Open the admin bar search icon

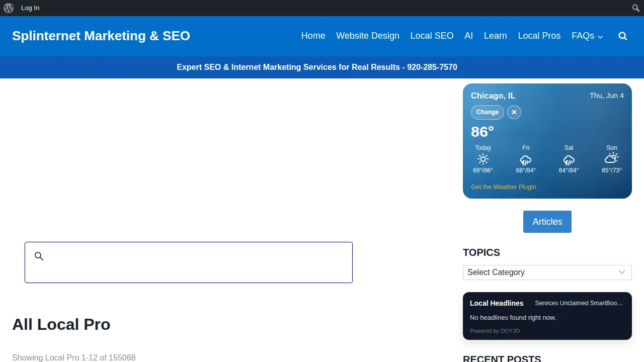click(x=636, y=8)
